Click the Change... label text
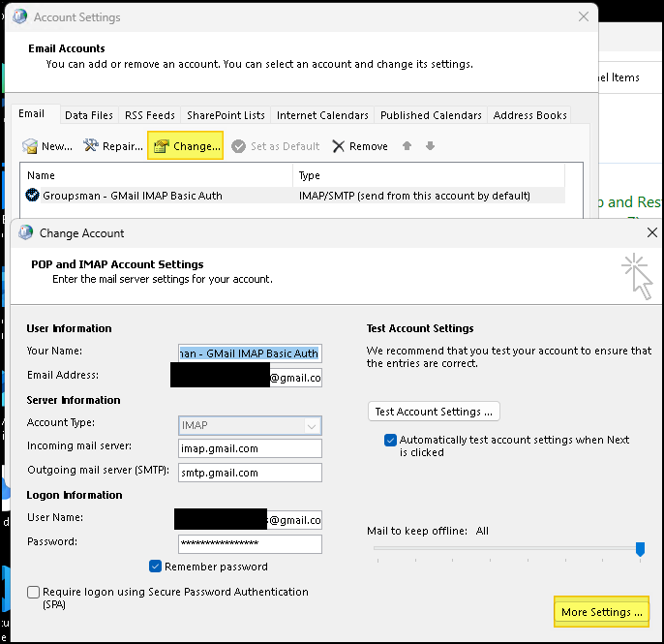664x644 pixels. [196, 146]
